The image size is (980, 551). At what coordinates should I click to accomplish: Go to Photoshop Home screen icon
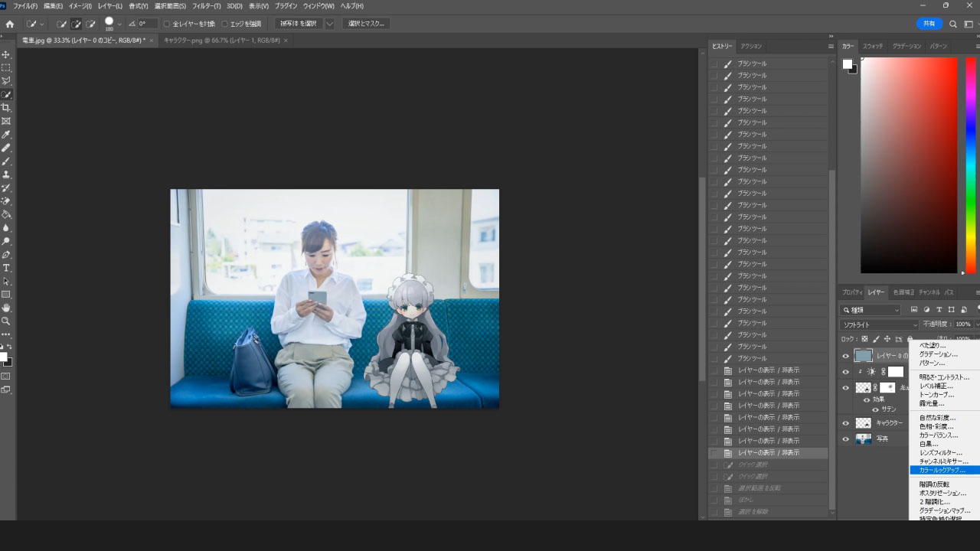point(9,24)
